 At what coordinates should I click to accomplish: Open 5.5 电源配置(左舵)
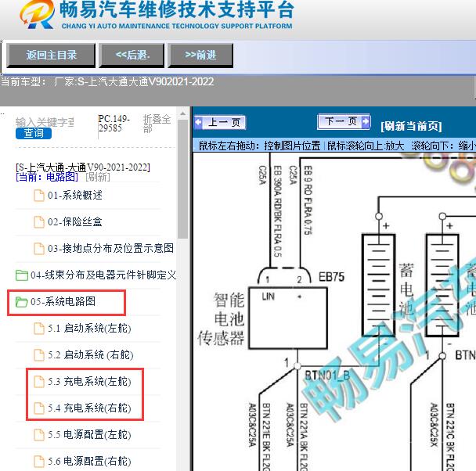pyautogui.click(x=89, y=434)
